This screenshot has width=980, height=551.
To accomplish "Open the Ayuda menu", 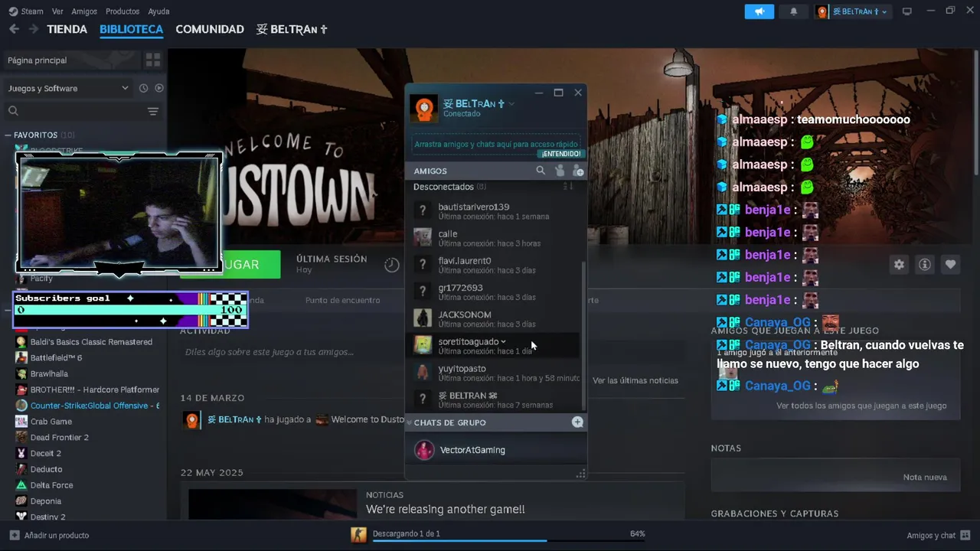I will (x=158, y=11).
